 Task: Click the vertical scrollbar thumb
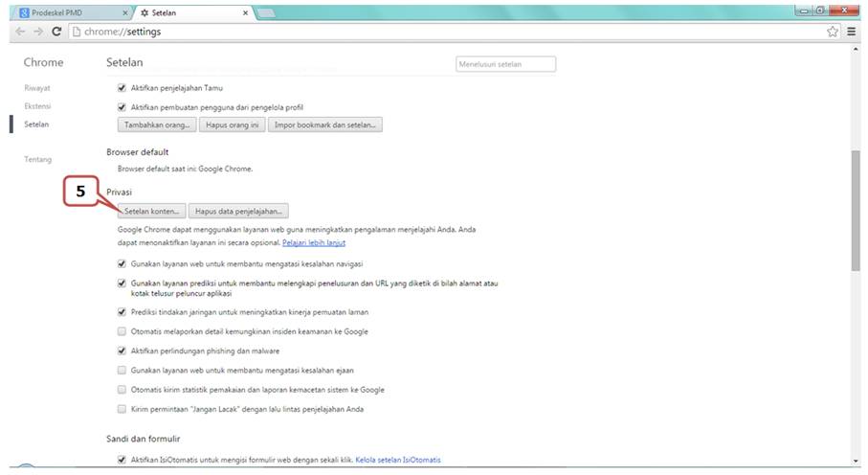856,211
